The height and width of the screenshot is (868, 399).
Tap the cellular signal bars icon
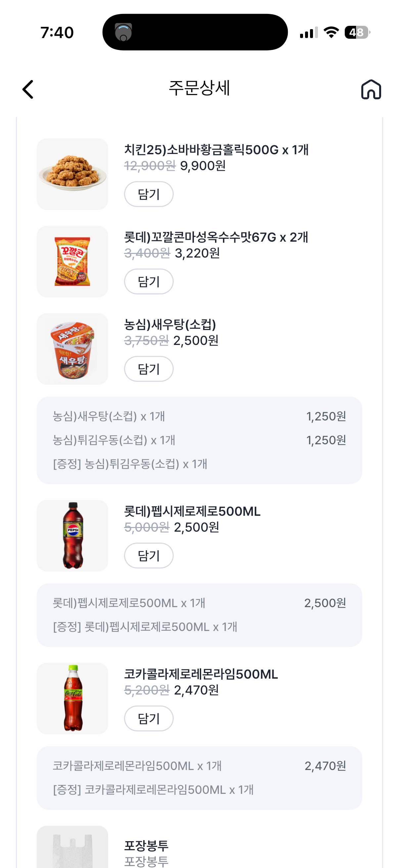[x=309, y=32]
